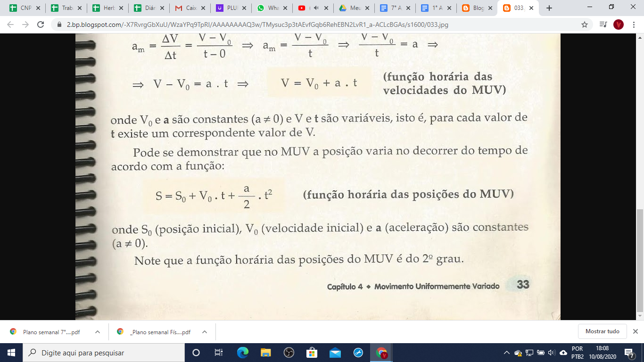Click the vertical page scrollbar
Image resolution: width=644 pixels, height=362 pixels.
click(x=640, y=261)
